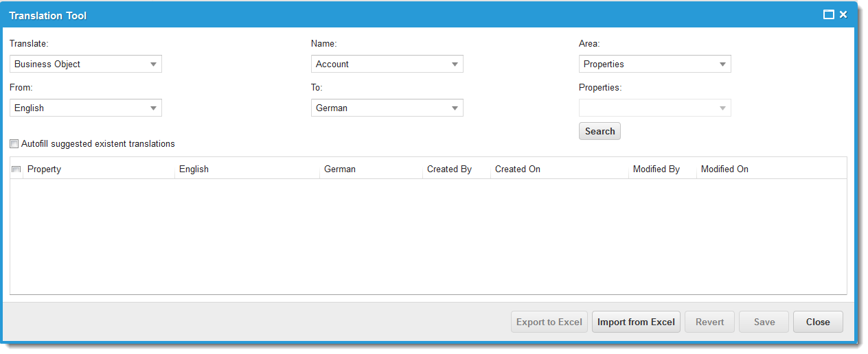
Task: Click the Search button
Action: pos(599,131)
